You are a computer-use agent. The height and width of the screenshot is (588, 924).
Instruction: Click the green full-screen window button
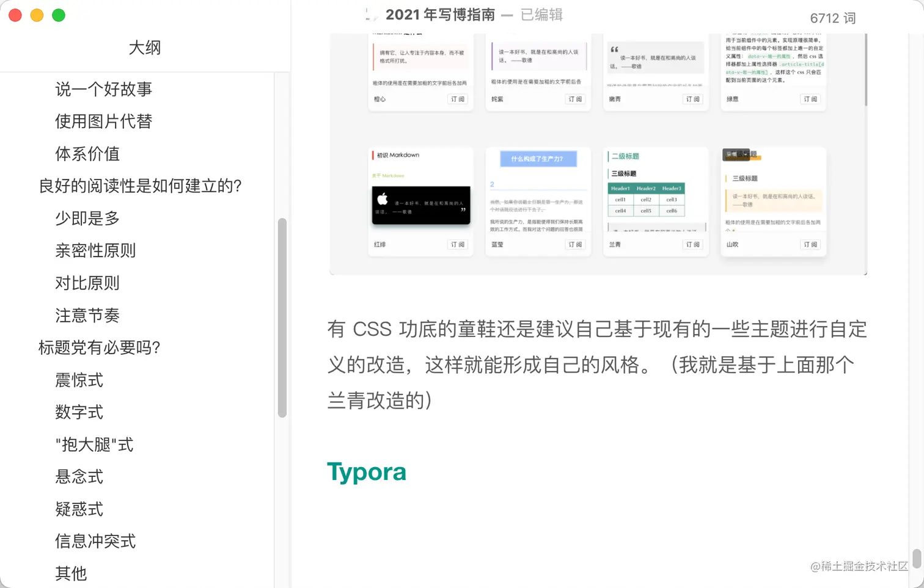pyautogui.click(x=59, y=15)
